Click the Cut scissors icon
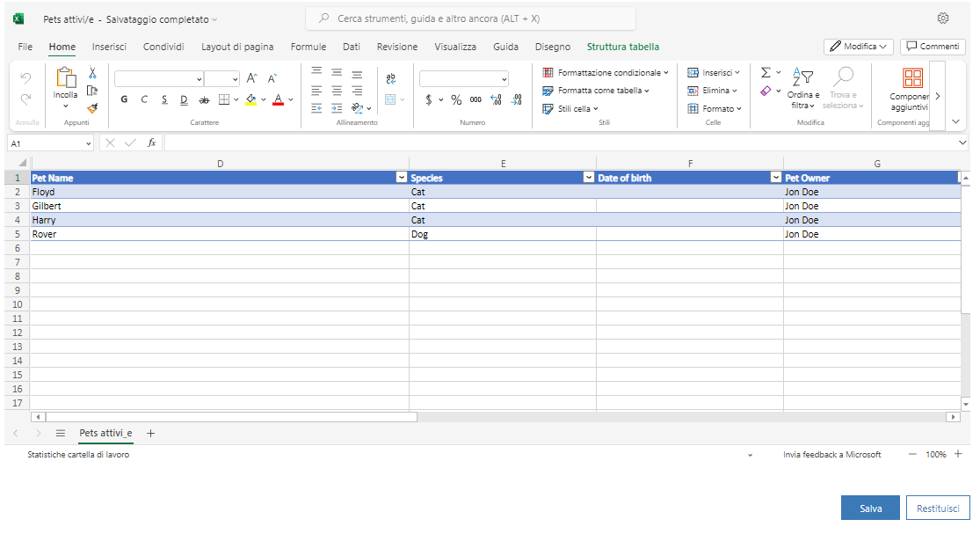980x534 pixels. [92, 73]
